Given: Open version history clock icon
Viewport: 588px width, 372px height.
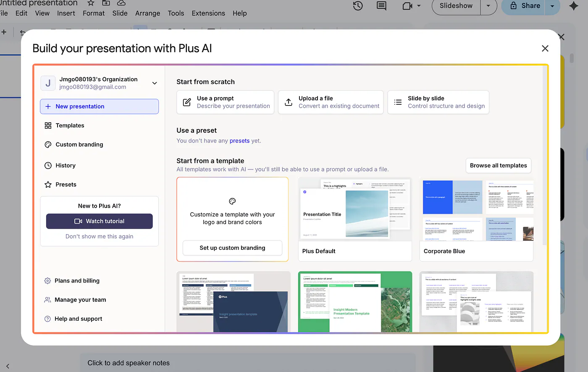Looking at the screenshot, I should pyautogui.click(x=358, y=6).
